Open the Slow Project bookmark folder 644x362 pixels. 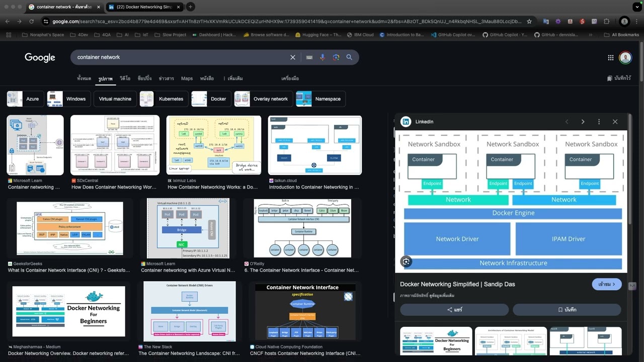pyautogui.click(x=170, y=35)
